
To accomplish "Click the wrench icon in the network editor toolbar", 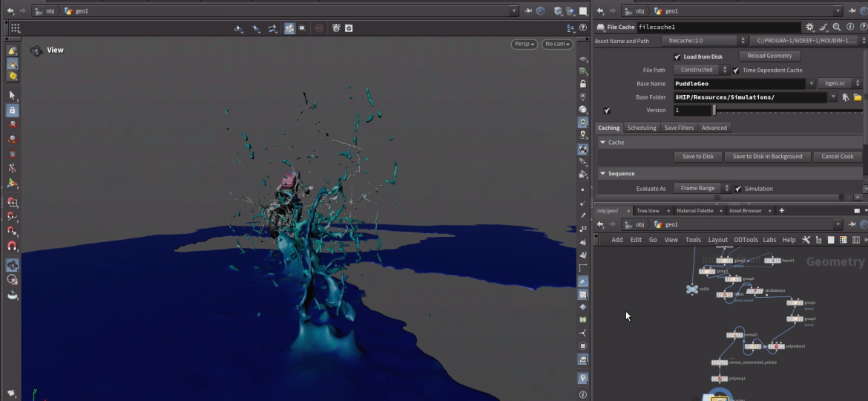I will tap(806, 240).
